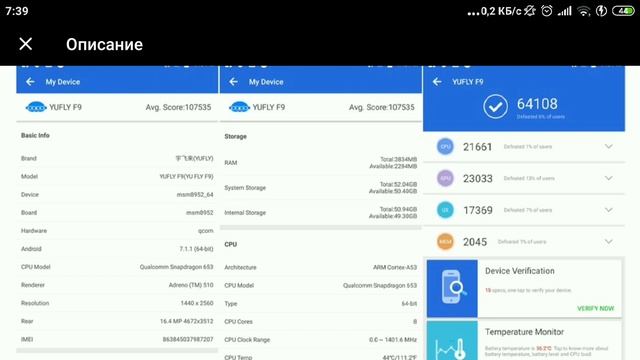Tap back arrow in second My Device screen
The image size is (640, 360).
point(233,82)
